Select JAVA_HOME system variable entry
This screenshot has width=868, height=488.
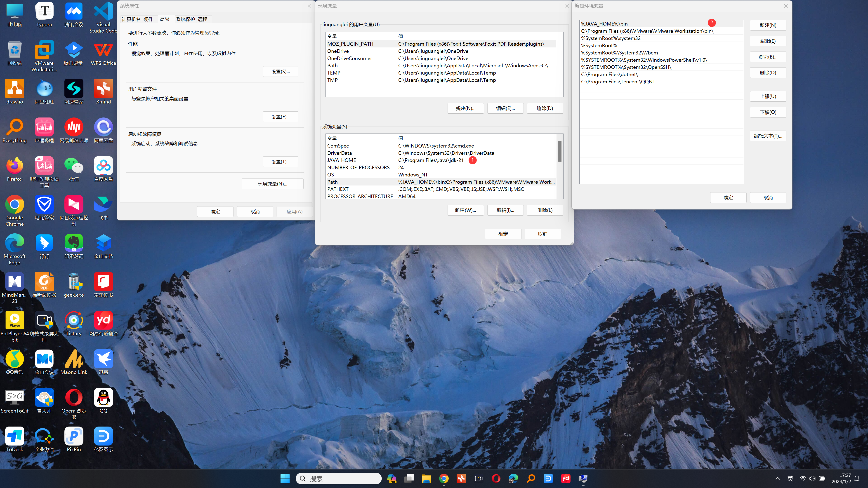click(x=341, y=160)
